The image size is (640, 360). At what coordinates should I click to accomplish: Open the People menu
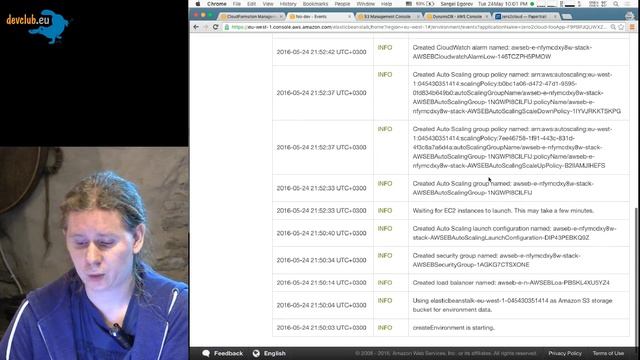click(342, 4)
